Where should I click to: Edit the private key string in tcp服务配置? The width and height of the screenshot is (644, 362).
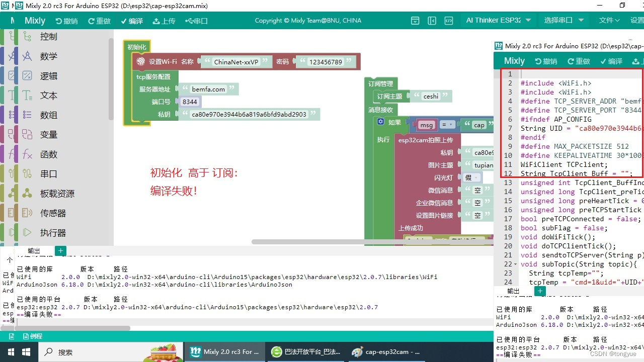tap(249, 114)
